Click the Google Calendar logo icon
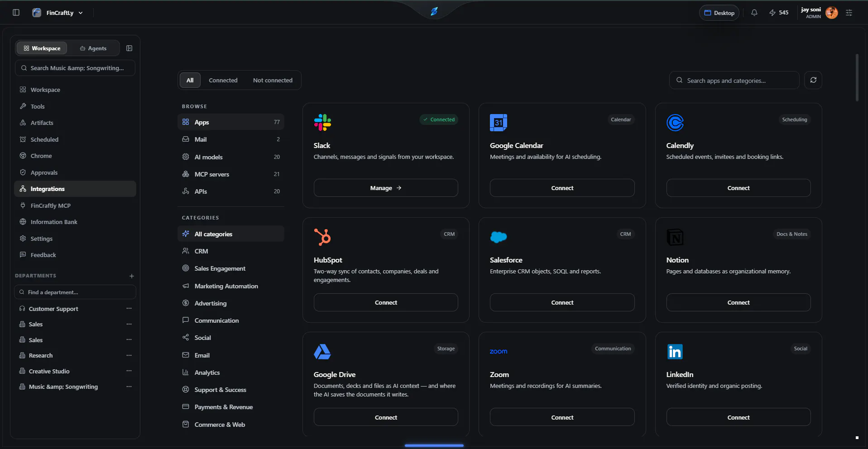 (x=499, y=122)
